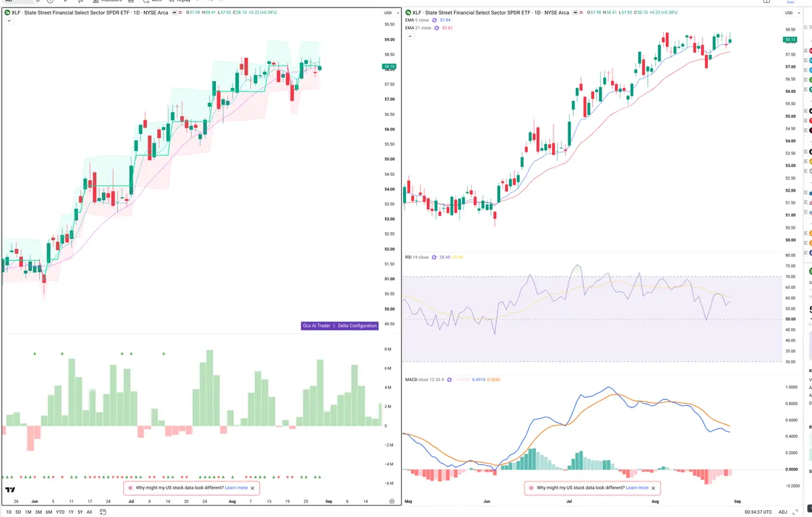This screenshot has height=517, width=812.
Task: Click 8 M on left volume scale
Action: pos(388,349)
